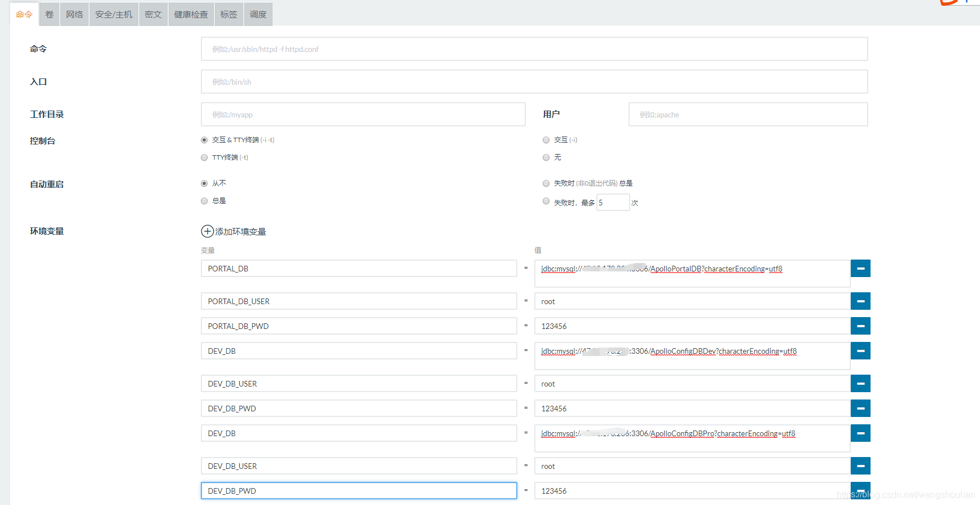The height and width of the screenshot is (505, 980).
Task: Click the PORTAL_DB variable name field
Action: click(x=359, y=269)
